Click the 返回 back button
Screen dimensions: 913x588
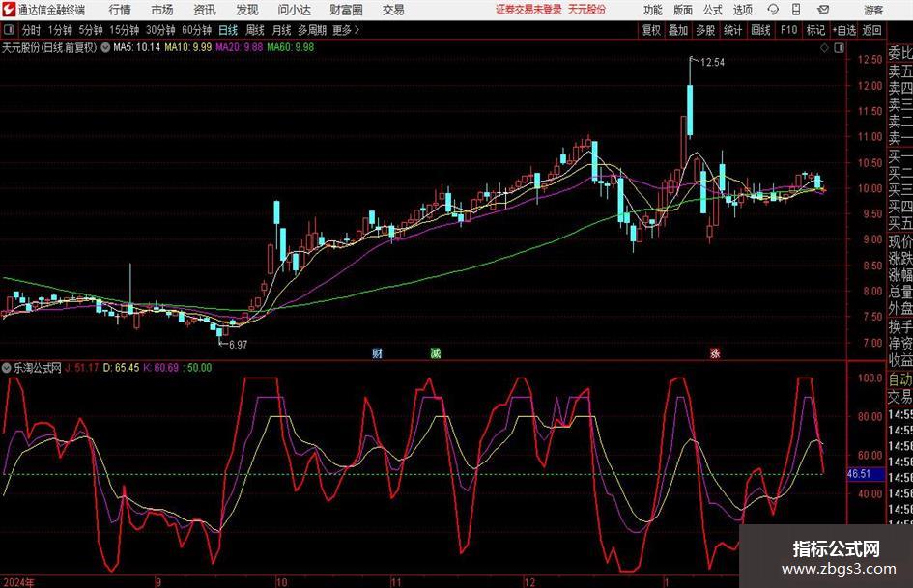click(871, 30)
